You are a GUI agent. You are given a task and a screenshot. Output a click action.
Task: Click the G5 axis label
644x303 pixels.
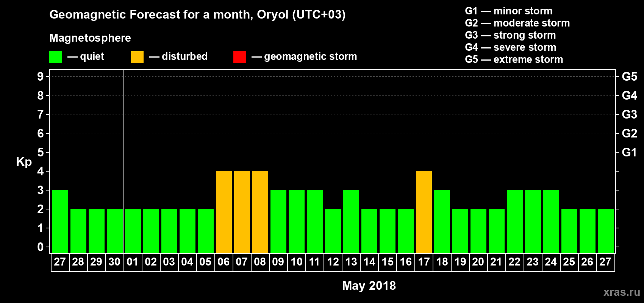point(630,77)
